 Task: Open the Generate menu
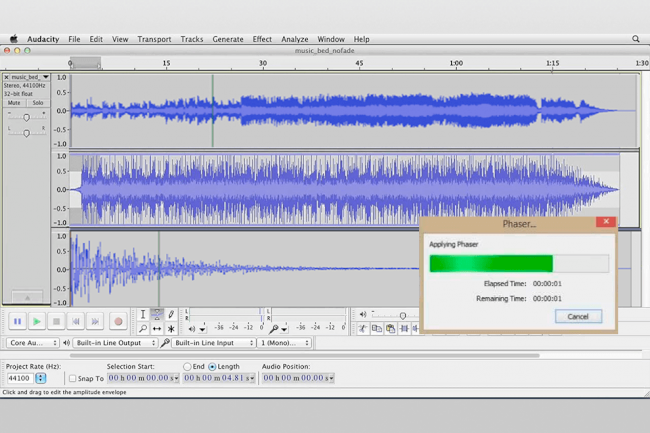(x=227, y=39)
